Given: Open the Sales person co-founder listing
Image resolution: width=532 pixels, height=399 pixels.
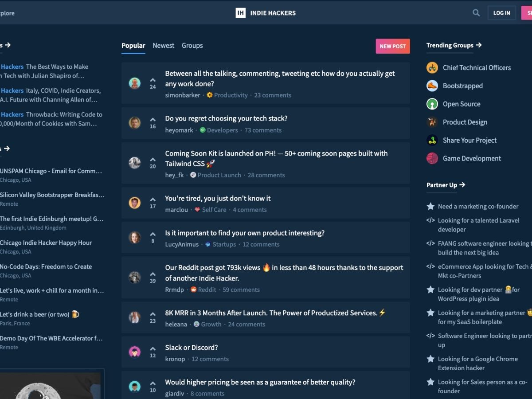Looking at the screenshot, I should [x=482, y=386].
